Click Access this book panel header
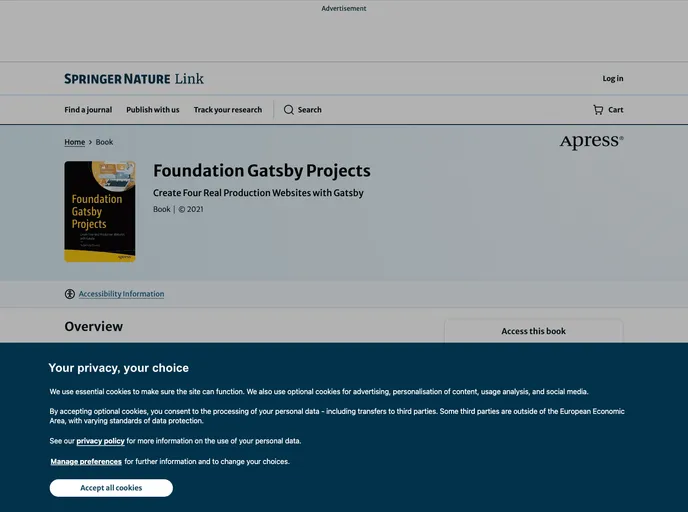Image resolution: width=688 pixels, height=512 pixels. [534, 331]
